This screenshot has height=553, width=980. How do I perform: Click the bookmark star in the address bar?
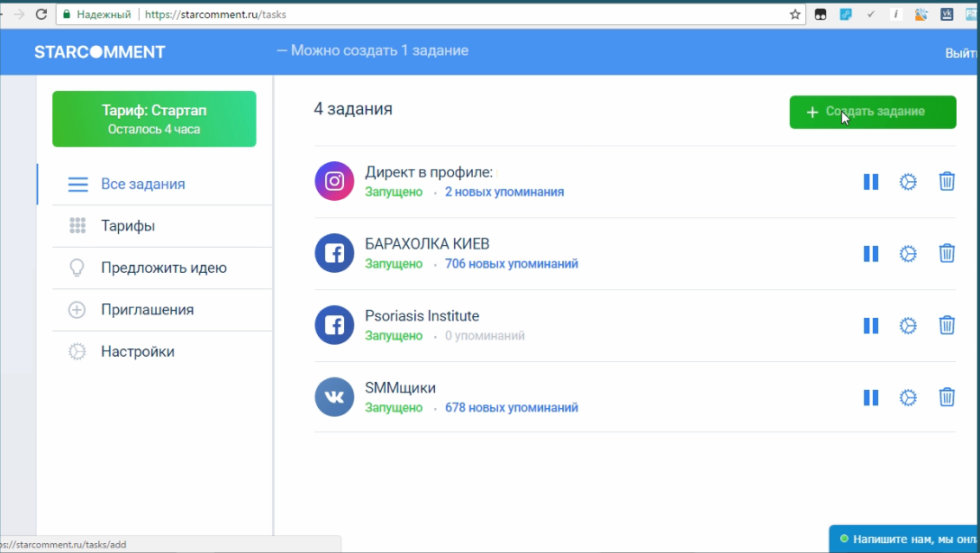pyautogui.click(x=794, y=14)
